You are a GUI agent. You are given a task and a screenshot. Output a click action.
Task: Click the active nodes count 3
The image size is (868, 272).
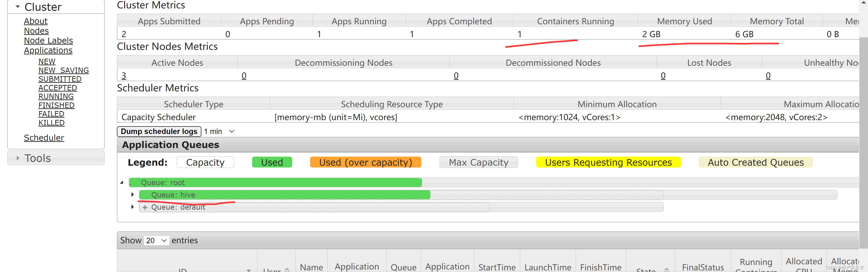pyautogui.click(x=124, y=76)
